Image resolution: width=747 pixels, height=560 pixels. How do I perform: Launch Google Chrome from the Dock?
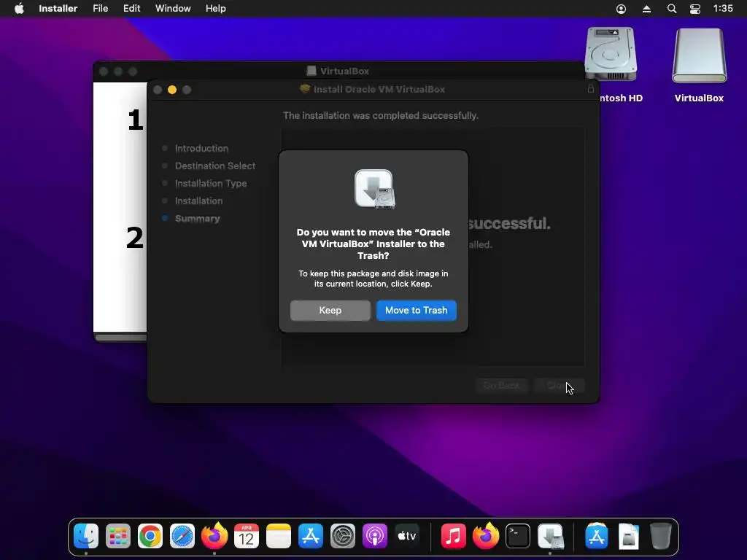[x=150, y=536]
